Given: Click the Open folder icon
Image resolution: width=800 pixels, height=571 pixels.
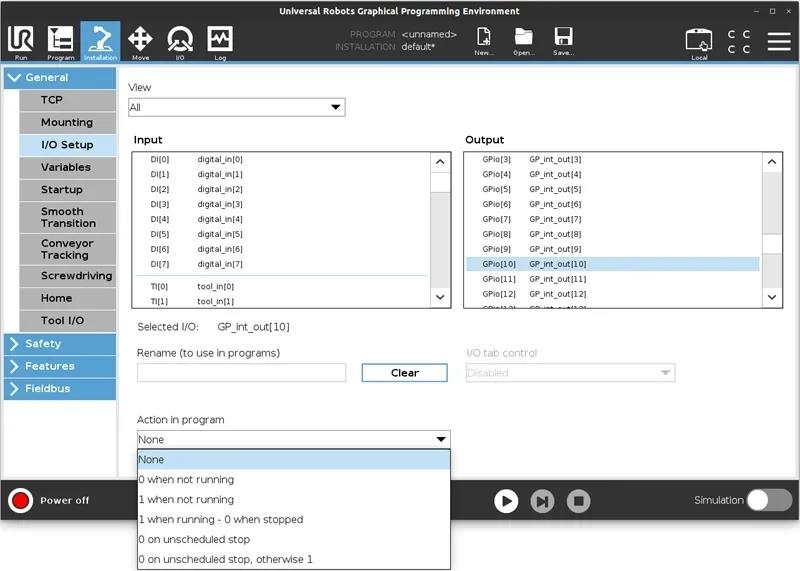Looking at the screenshot, I should (x=523, y=41).
